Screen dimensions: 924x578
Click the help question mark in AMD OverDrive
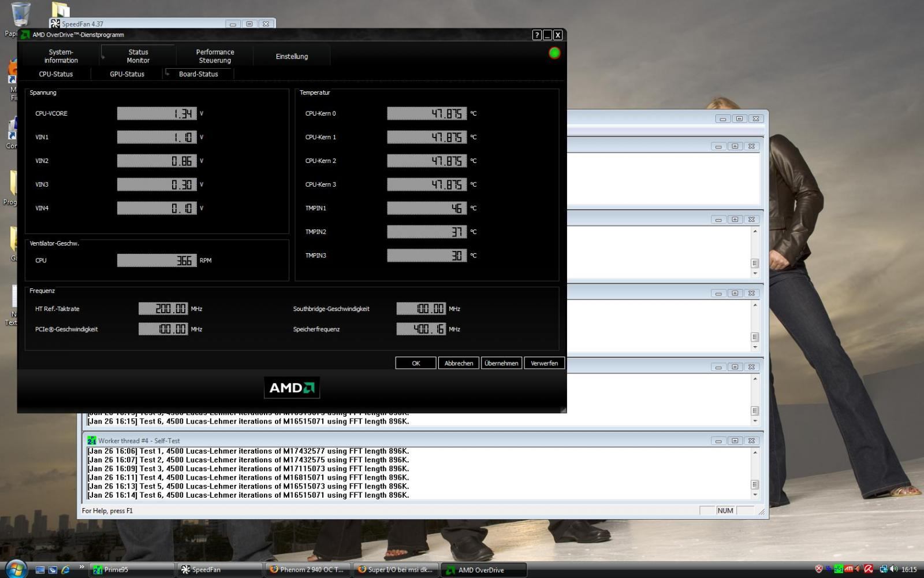pos(537,35)
